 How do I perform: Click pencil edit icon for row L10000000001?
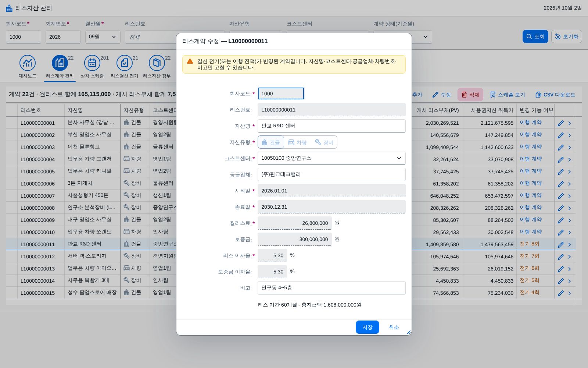click(560, 123)
